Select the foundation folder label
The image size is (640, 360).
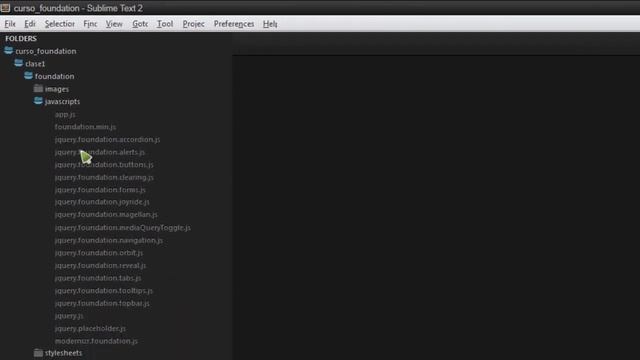tap(54, 76)
